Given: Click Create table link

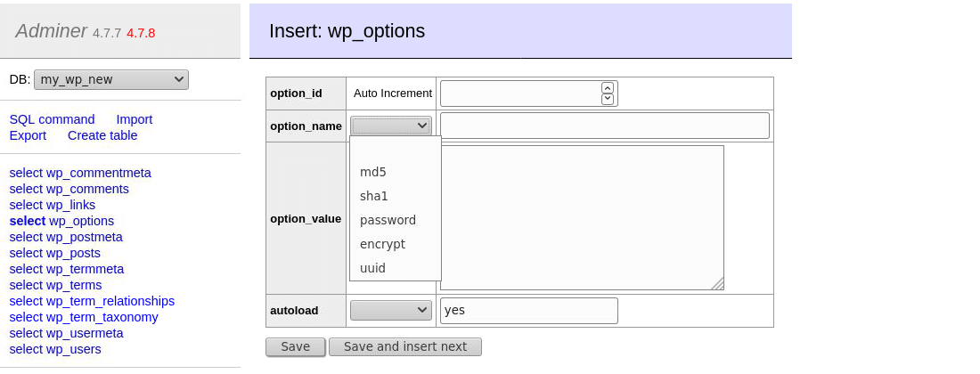Looking at the screenshot, I should [102, 135].
